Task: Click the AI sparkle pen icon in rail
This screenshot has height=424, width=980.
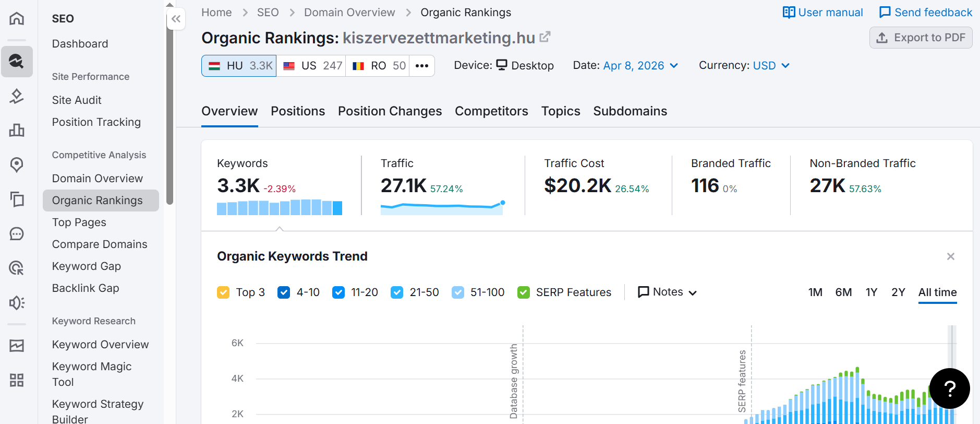Action: pos(17,96)
